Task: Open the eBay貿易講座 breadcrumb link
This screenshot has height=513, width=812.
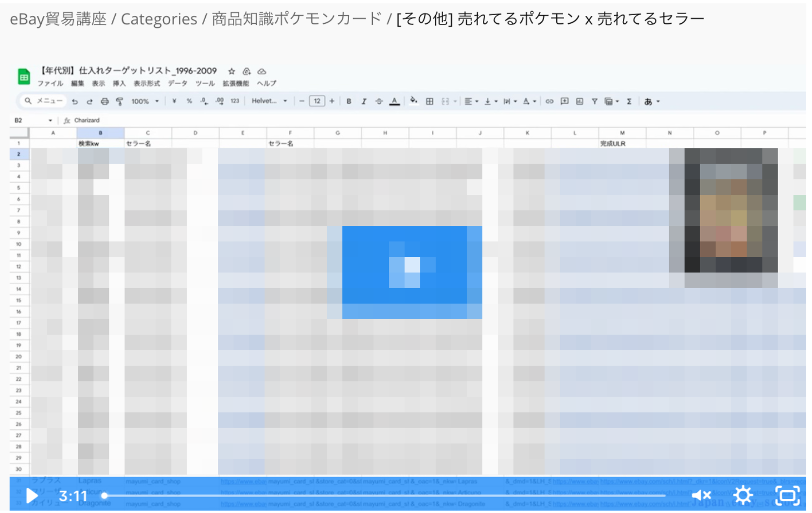Action: click(x=58, y=19)
